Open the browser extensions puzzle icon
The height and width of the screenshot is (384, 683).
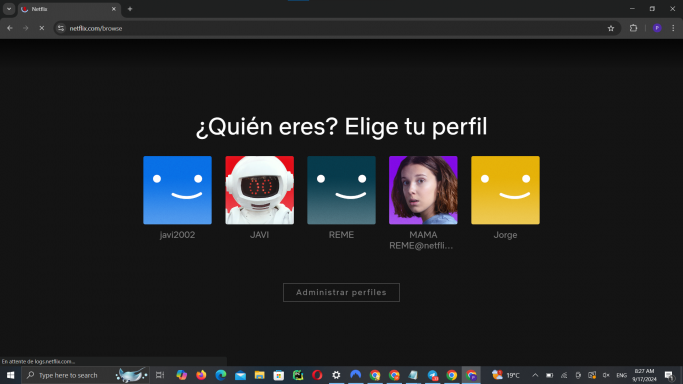633,28
